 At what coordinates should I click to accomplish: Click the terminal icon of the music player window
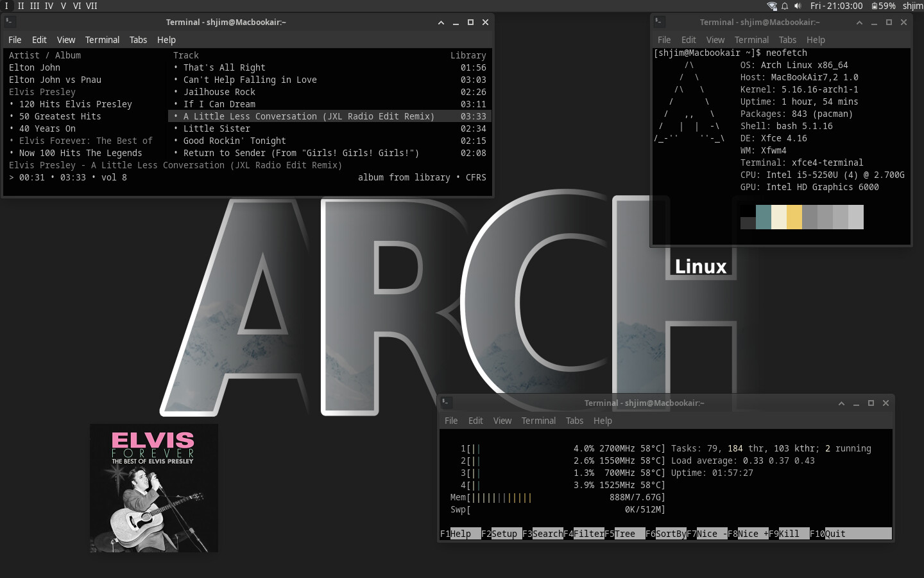pos(10,22)
